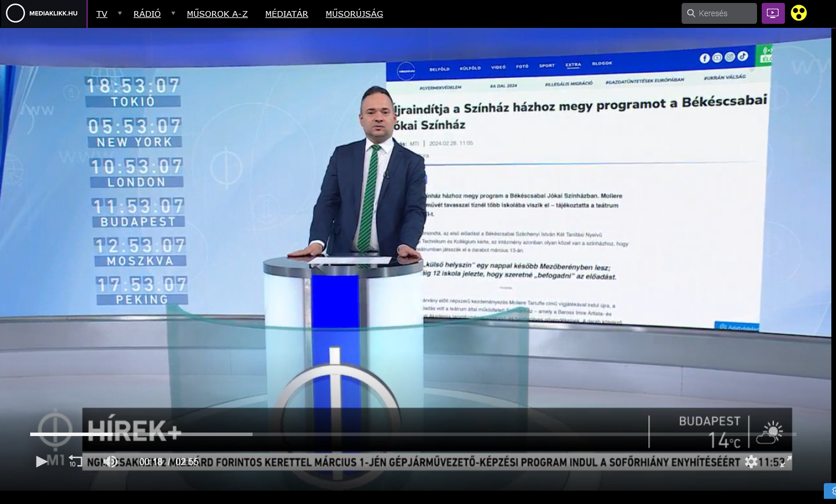836x504 pixels.
Task: Open video player settings gear
Action: (751, 462)
